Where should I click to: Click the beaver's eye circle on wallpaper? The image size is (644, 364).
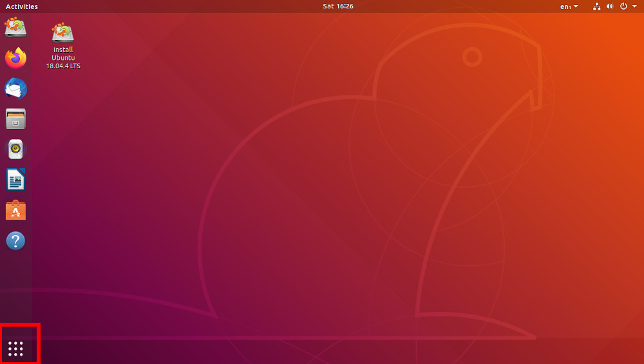[472, 57]
